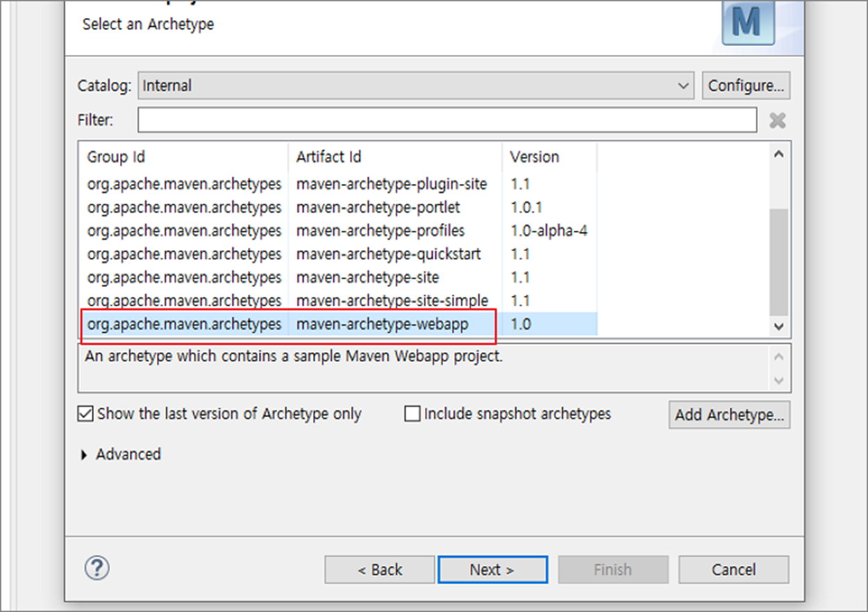Click the description box scroll-up arrow
This screenshot has width=868, height=612.
(778, 356)
